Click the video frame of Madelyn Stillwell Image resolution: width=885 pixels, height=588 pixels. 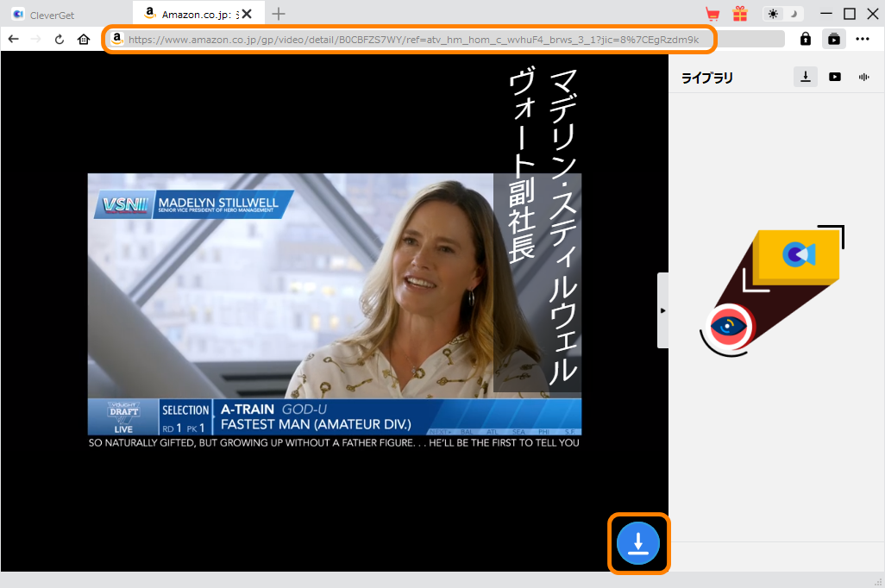pyautogui.click(x=334, y=303)
